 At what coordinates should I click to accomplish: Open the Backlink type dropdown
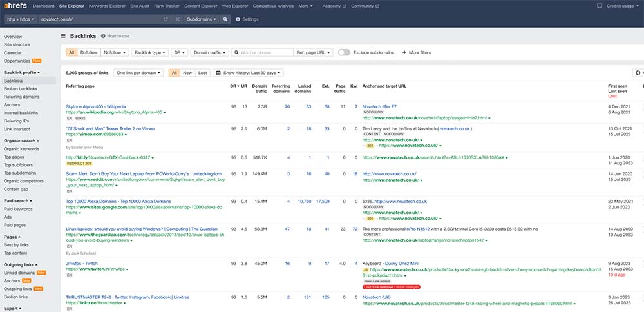[149, 52]
